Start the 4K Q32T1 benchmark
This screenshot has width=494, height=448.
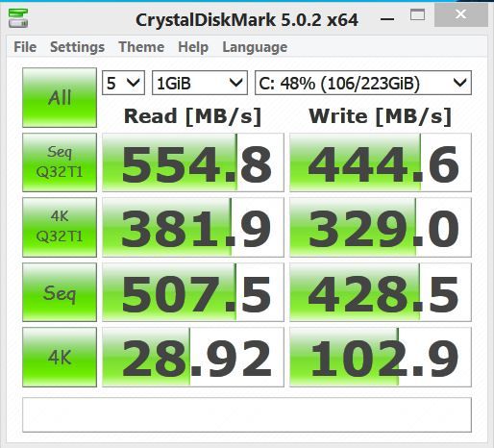pyautogui.click(x=60, y=227)
